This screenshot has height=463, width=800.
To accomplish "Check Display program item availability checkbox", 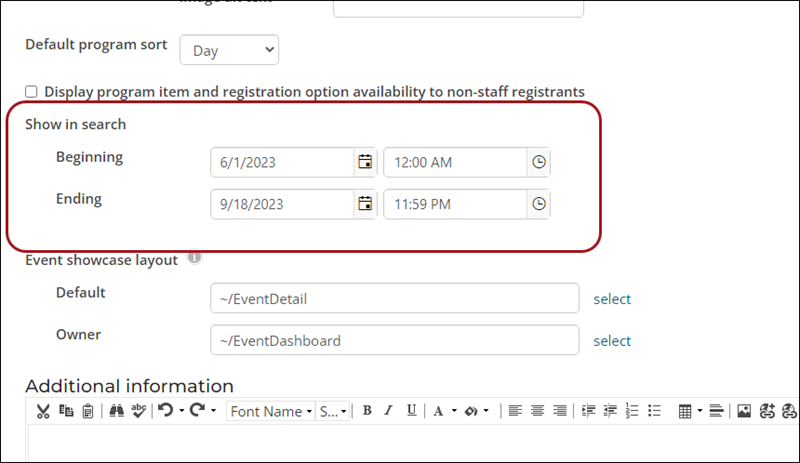I will pos(31,91).
